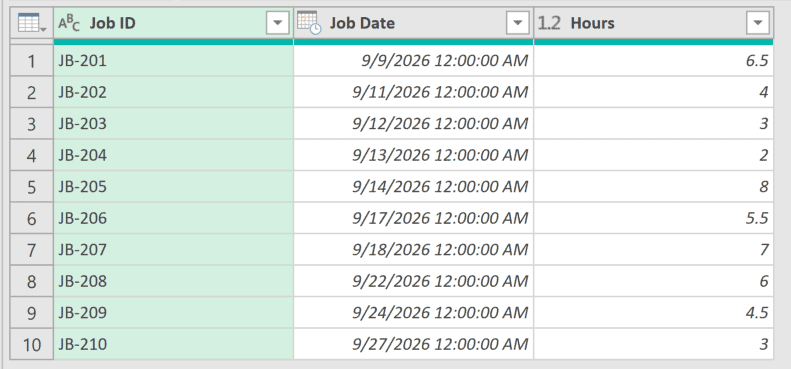Select row number 7
This screenshot has height=369, width=791.
pos(32,249)
